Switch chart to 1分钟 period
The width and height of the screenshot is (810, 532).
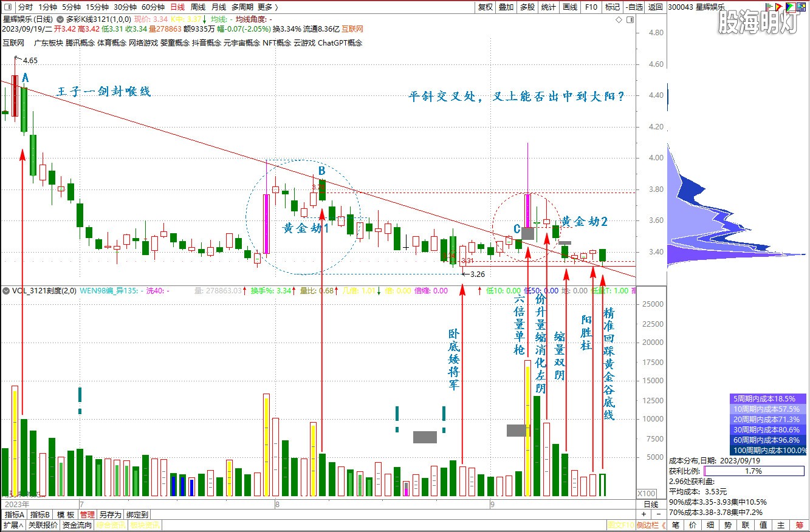47,7
